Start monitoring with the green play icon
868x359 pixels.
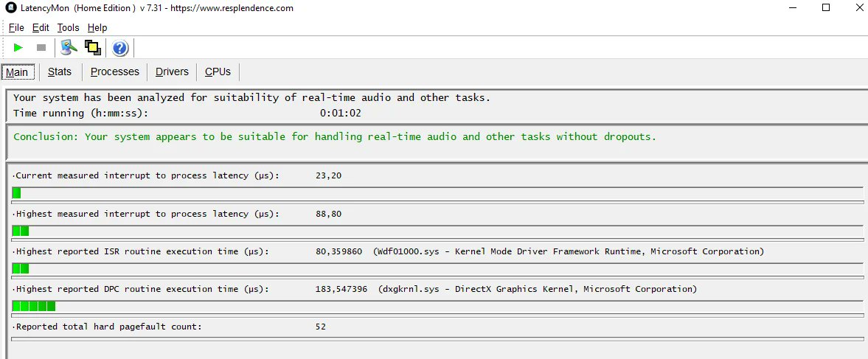[18, 48]
